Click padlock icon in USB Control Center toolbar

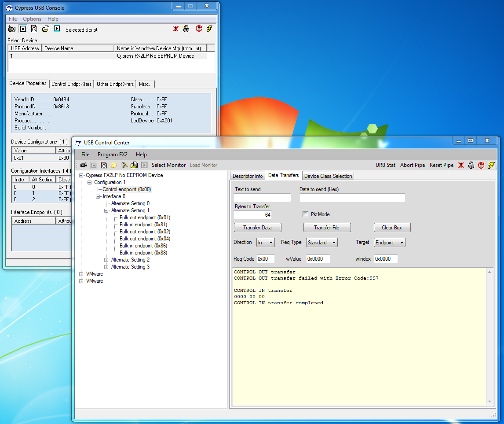(471, 165)
